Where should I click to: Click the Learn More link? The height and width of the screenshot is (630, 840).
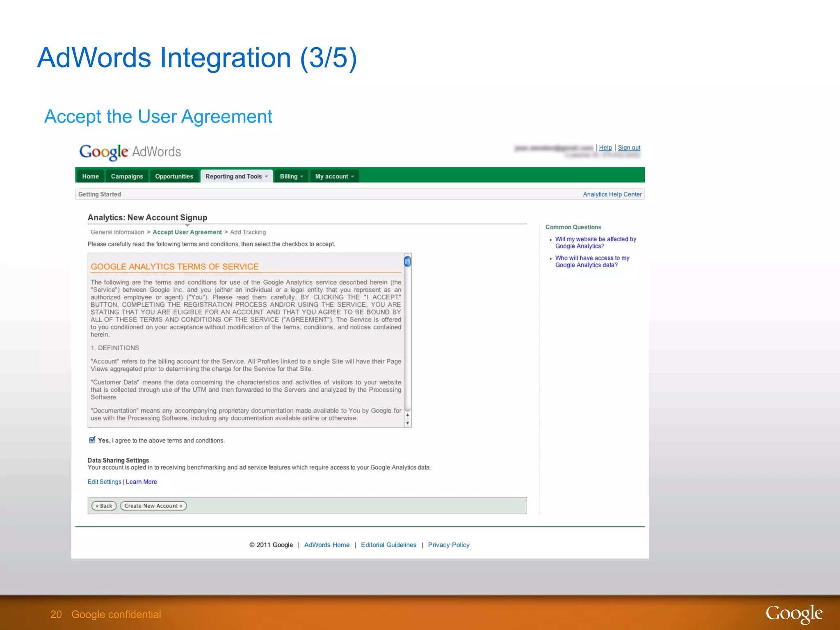pyautogui.click(x=142, y=482)
